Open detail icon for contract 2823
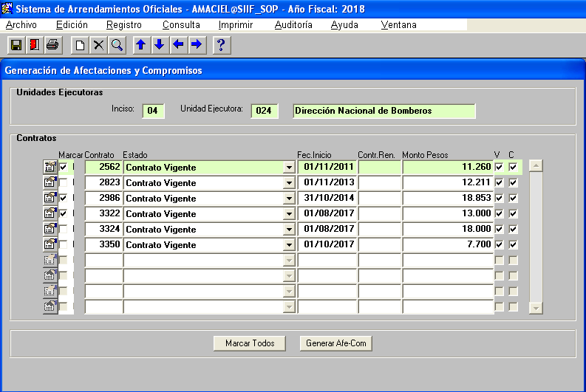Screen dimensions: 586x392 50,182
